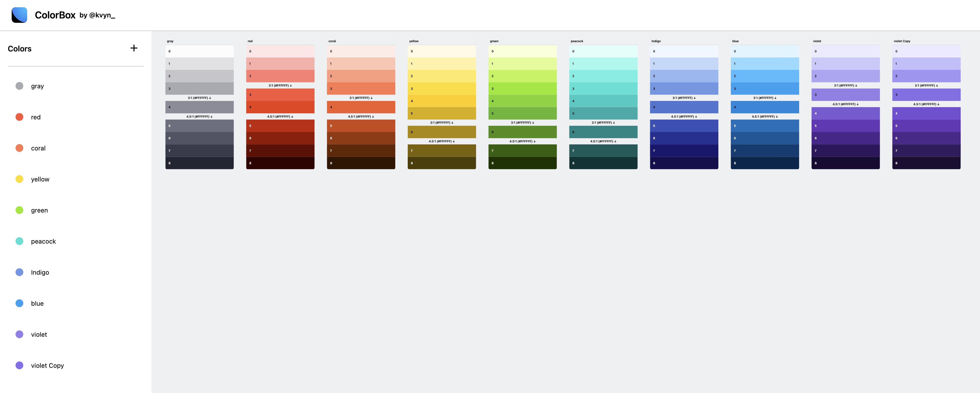Select violet in the Colors list
Viewport: 980px width, 393px height.
[39, 334]
